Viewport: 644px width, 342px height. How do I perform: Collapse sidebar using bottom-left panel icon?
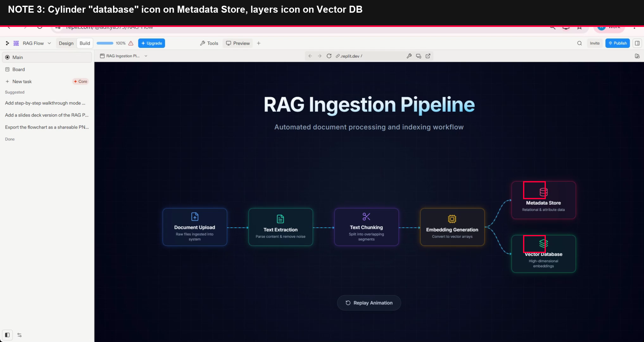click(7, 335)
